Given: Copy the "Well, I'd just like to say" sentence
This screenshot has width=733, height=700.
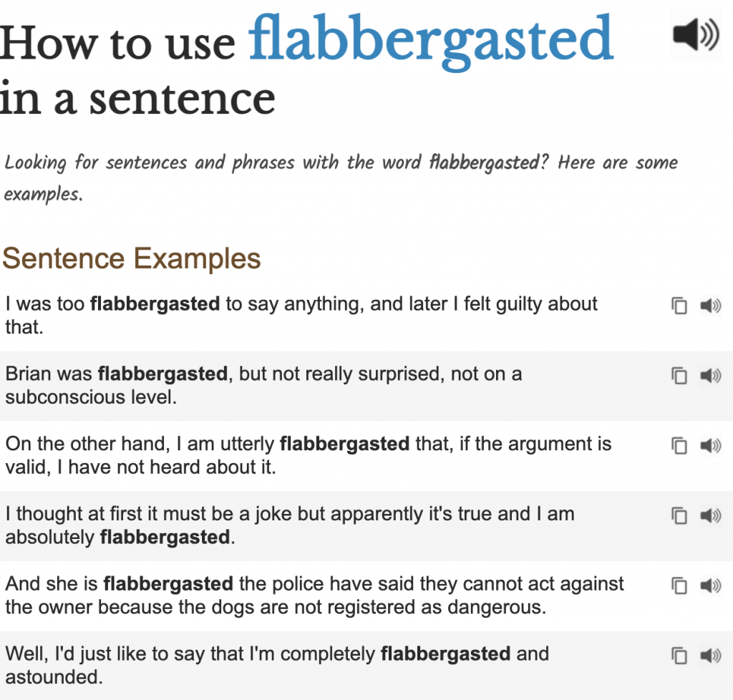Looking at the screenshot, I should (679, 655).
